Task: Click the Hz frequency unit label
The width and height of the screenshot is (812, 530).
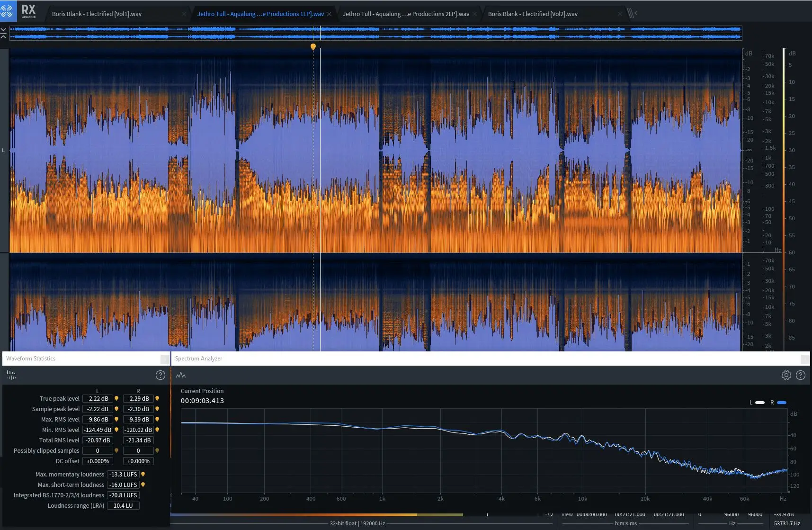Action: click(x=732, y=523)
